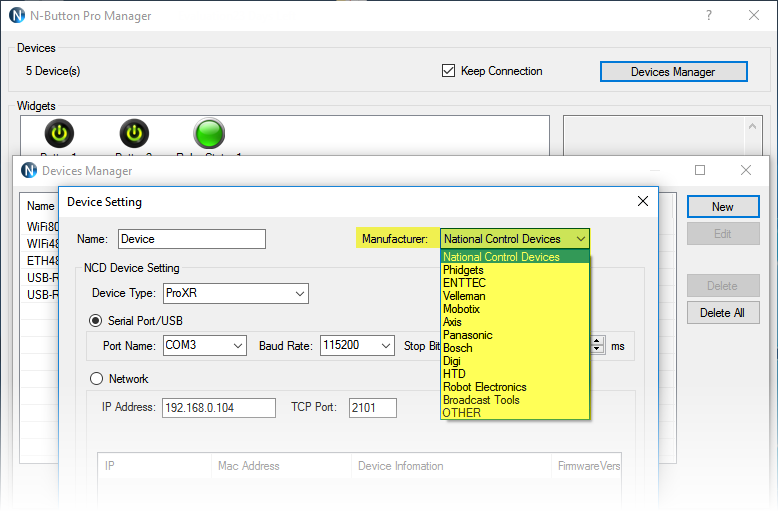Click the second power button widget

(x=134, y=133)
